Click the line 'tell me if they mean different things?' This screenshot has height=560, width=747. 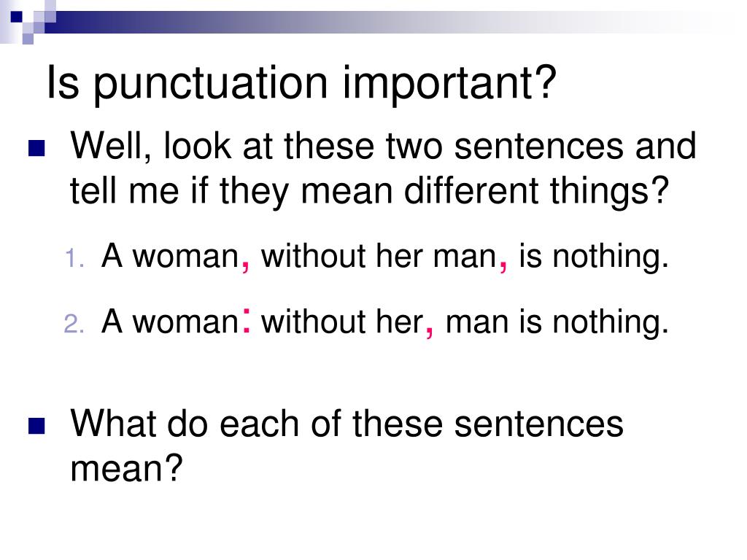370,192
